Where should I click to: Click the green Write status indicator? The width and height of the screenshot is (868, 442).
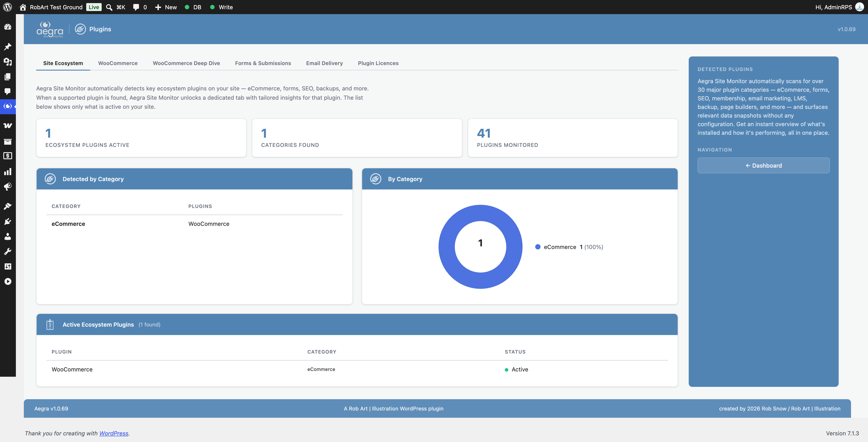[x=212, y=7]
